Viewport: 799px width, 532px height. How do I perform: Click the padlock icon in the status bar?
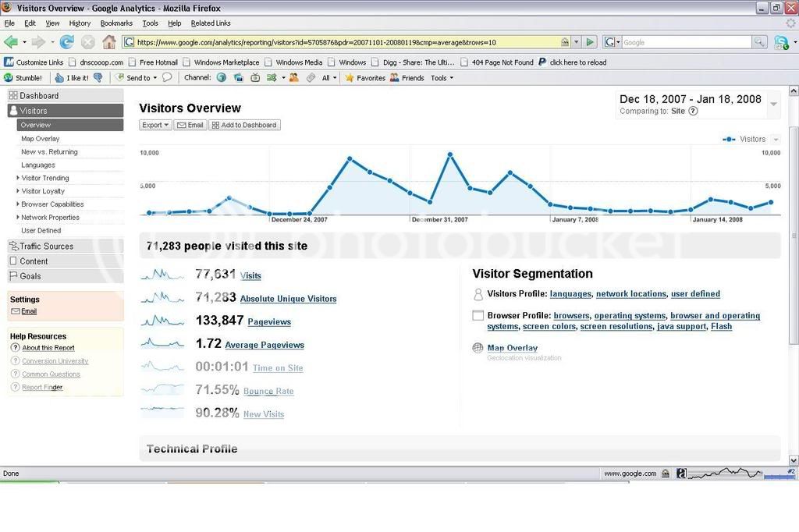[666, 473]
